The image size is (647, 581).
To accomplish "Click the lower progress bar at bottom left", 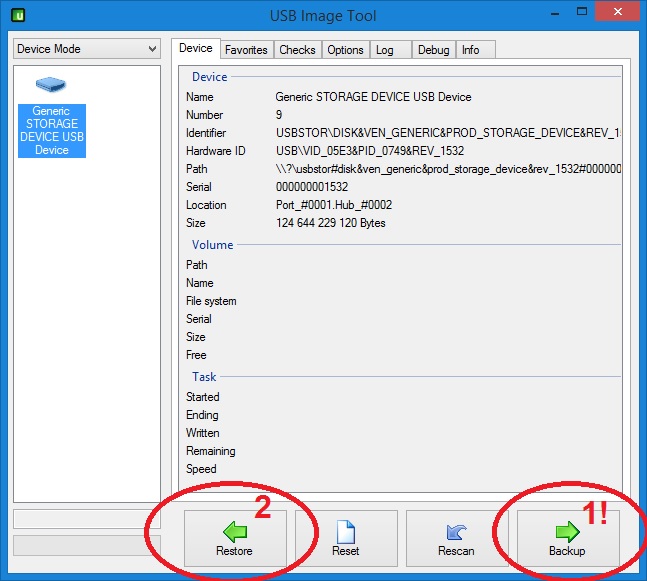I will pyautogui.click(x=86, y=545).
